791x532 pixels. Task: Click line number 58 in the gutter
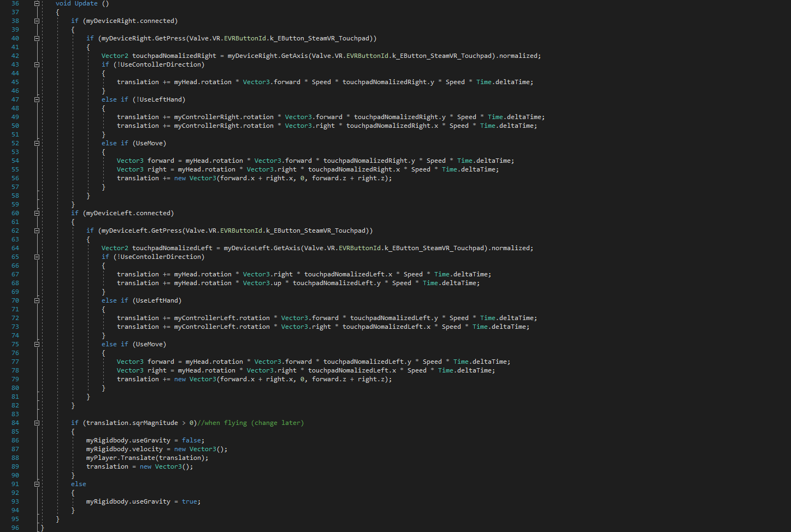(x=15, y=196)
